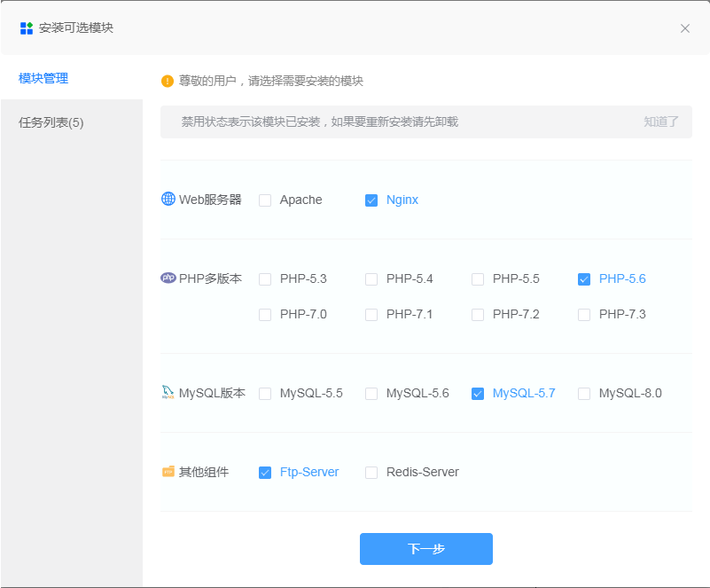
Task: Click the folder icon beside 其他组件
Action: pyautogui.click(x=168, y=472)
